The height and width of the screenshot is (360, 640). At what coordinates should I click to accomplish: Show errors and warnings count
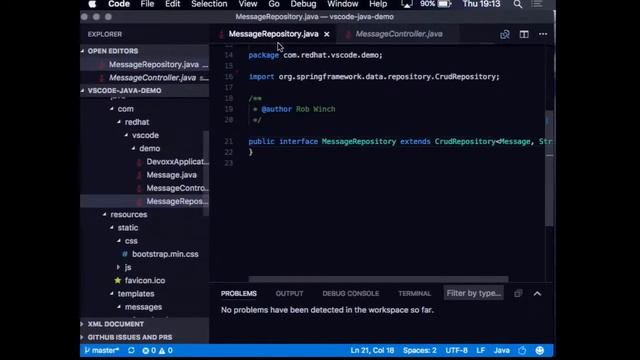coord(157,350)
